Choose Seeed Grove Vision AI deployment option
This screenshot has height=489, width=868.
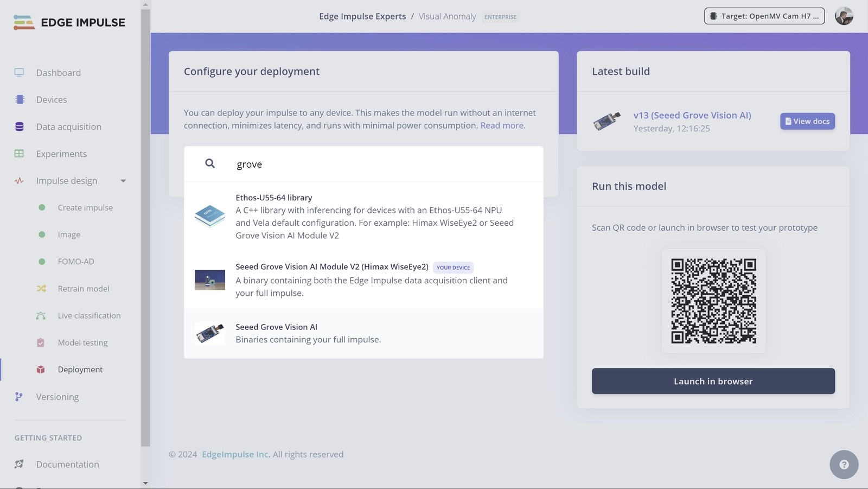tap(363, 334)
